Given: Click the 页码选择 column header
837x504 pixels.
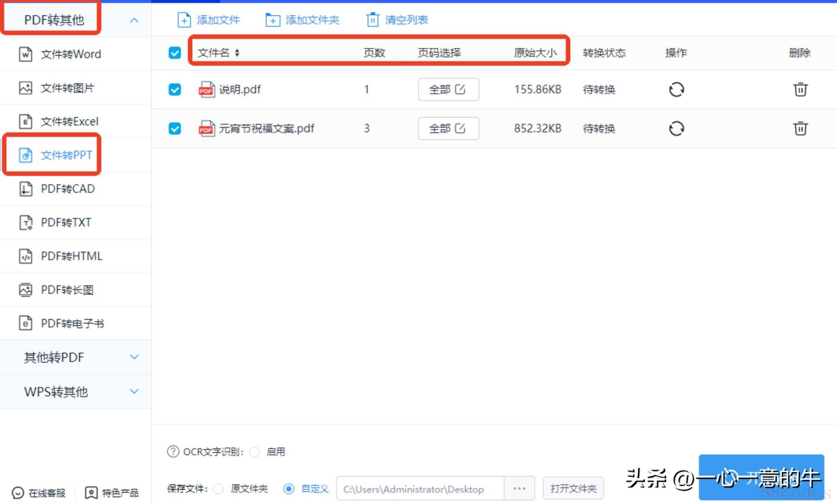Looking at the screenshot, I should pos(439,53).
